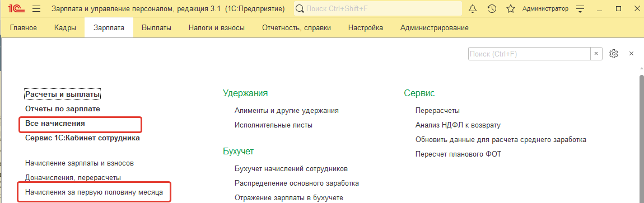Image resolution: width=644 pixels, height=203 pixels.
Task: Open Администрирование section
Action: (x=434, y=28)
